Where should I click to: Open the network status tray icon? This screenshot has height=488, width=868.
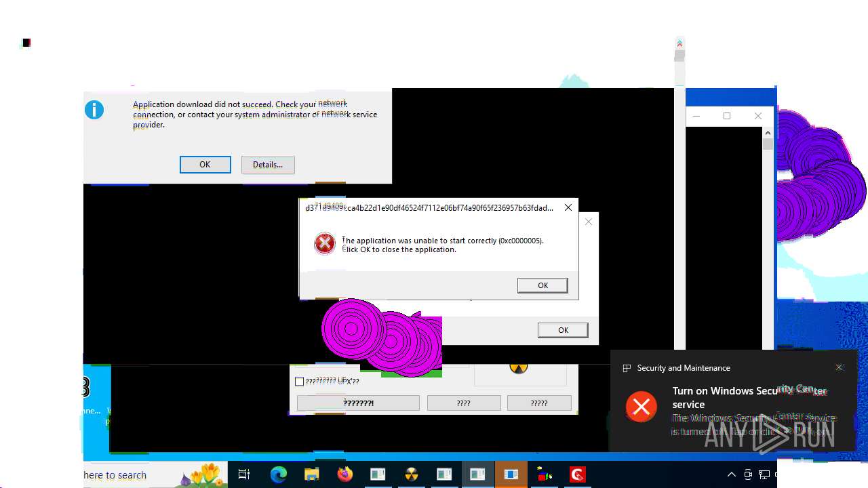[764, 475]
